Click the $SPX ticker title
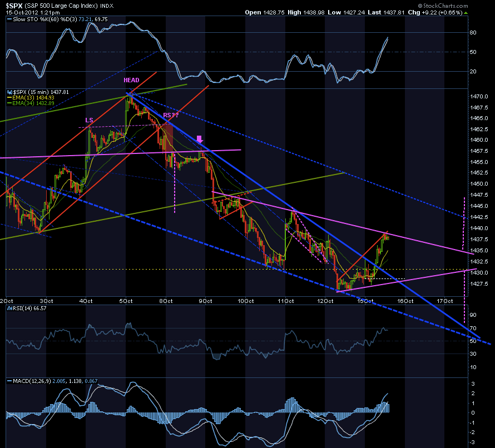 tap(14, 6)
